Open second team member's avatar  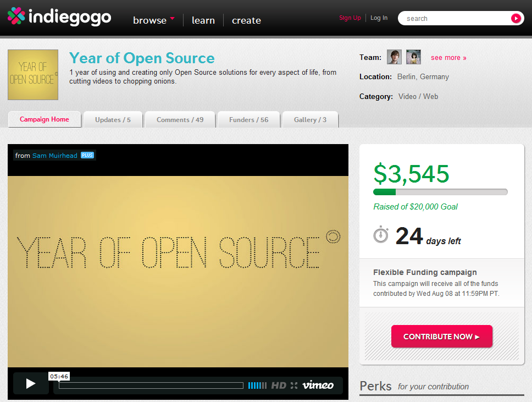coord(413,57)
